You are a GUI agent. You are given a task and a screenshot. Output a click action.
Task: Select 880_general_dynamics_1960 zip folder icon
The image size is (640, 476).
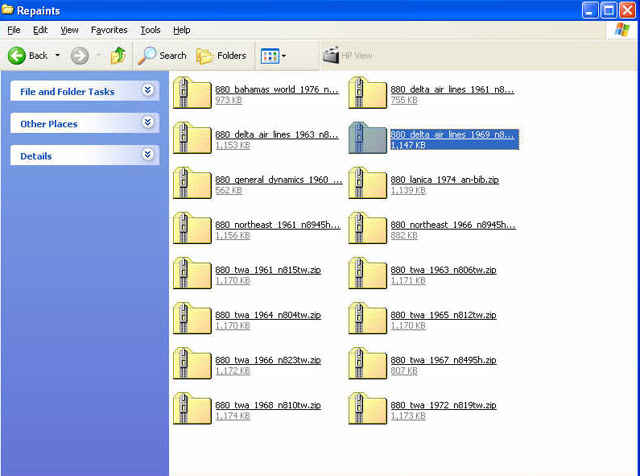(192, 183)
